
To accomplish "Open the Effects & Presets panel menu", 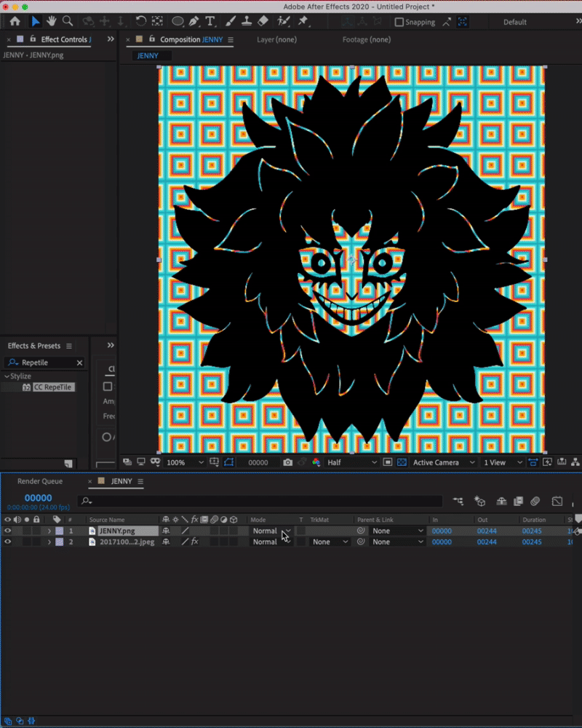I will pos(68,346).
